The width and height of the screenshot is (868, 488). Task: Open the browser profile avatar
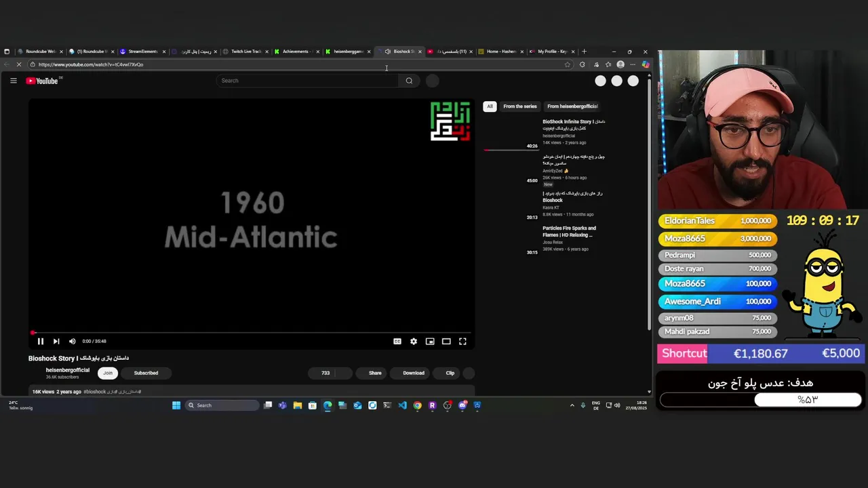620,64
